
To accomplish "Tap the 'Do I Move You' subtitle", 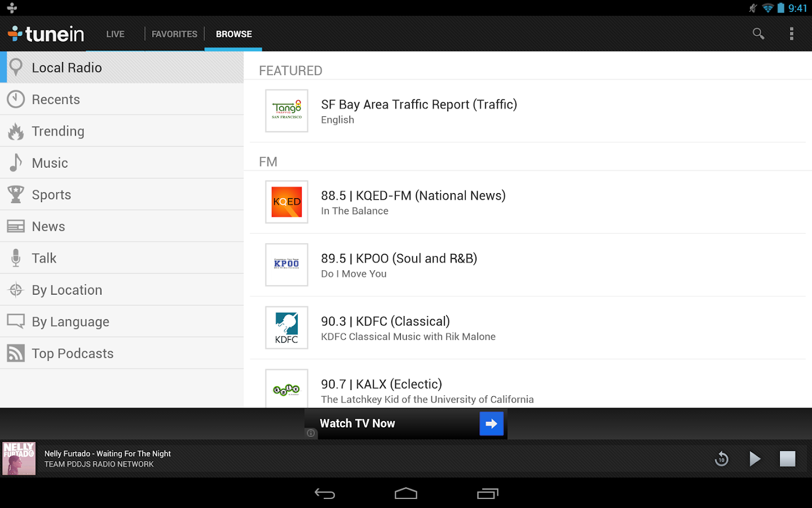I will point(354,274).
